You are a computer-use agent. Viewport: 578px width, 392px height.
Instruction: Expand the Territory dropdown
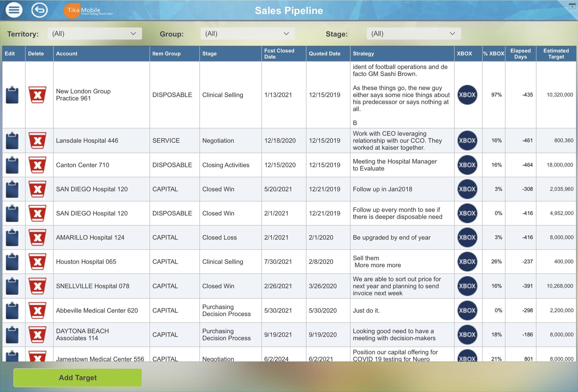[95, 33]
